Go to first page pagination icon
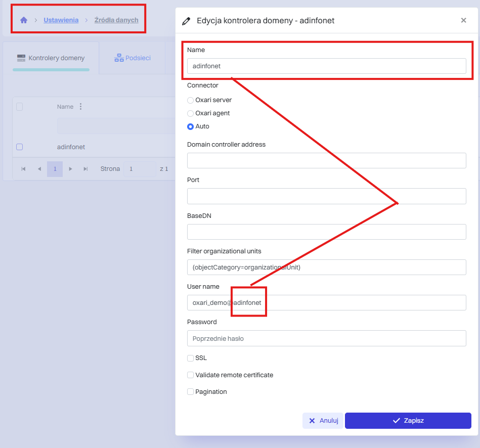 (x=23, y=169)
